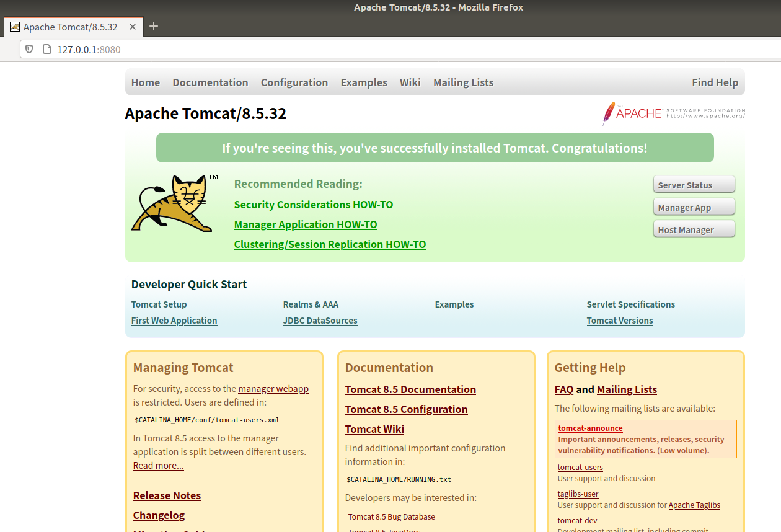Click the Host Manager button
This screenshot has width=781, height=532.
[x=694, y=229]
